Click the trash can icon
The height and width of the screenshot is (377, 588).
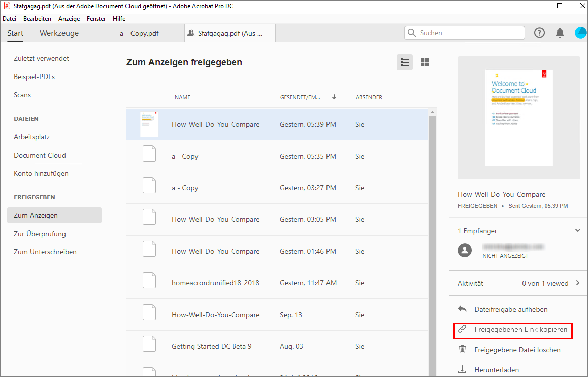pos(462,350)
